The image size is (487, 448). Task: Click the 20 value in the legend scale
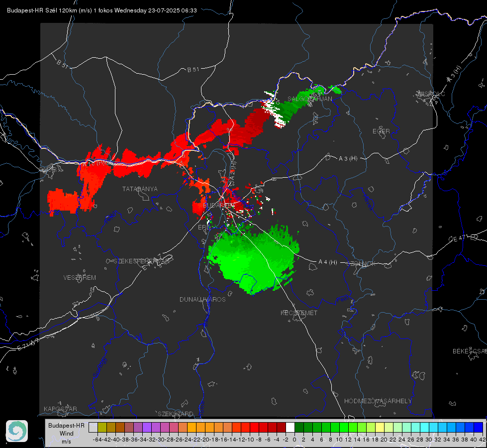pos(384,440)
